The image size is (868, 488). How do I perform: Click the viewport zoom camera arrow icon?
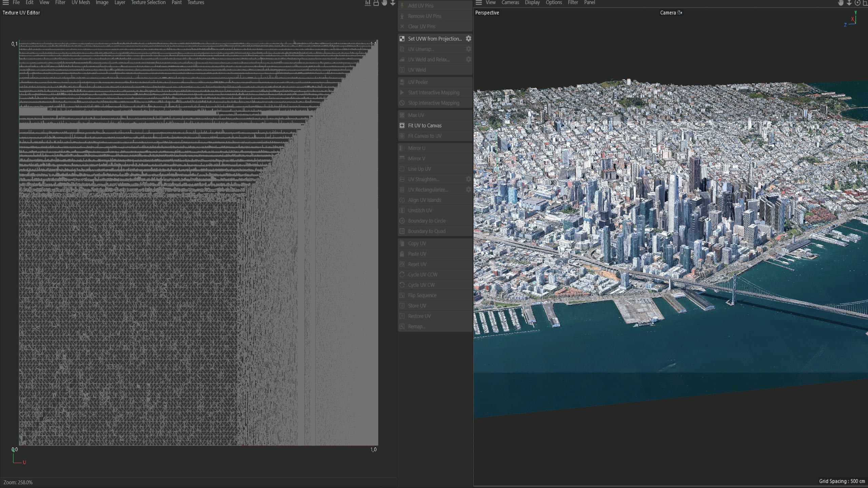click(x=849, y=3)
